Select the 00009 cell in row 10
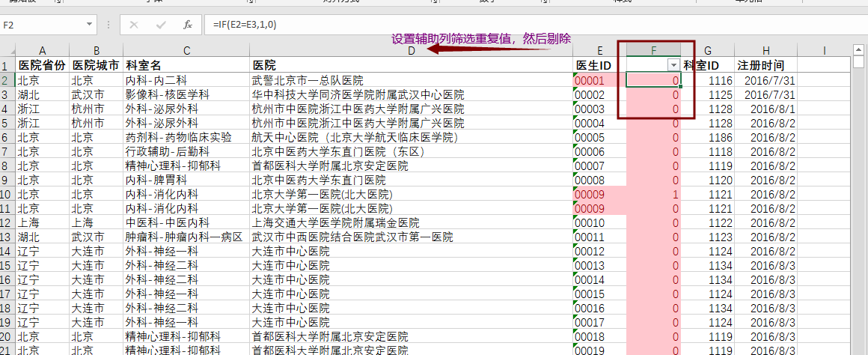This screenshot has width=868, height=355. click(x=600, y=195)
